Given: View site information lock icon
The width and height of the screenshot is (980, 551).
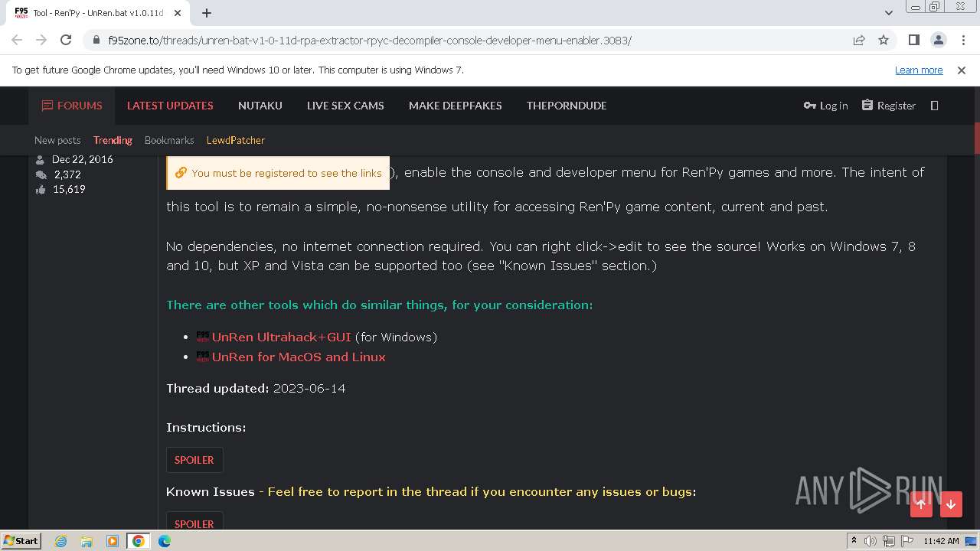Looking at the screenshot, I should [x=96, y=40].
